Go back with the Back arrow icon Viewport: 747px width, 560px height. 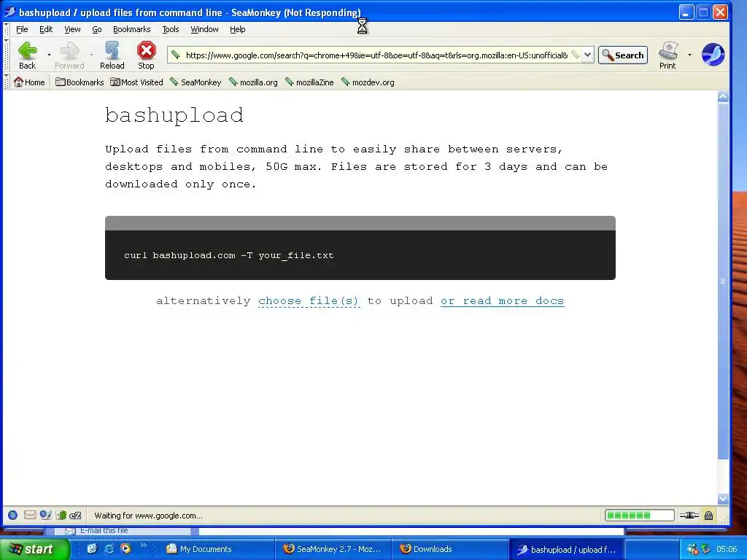[x=27, y=51]
